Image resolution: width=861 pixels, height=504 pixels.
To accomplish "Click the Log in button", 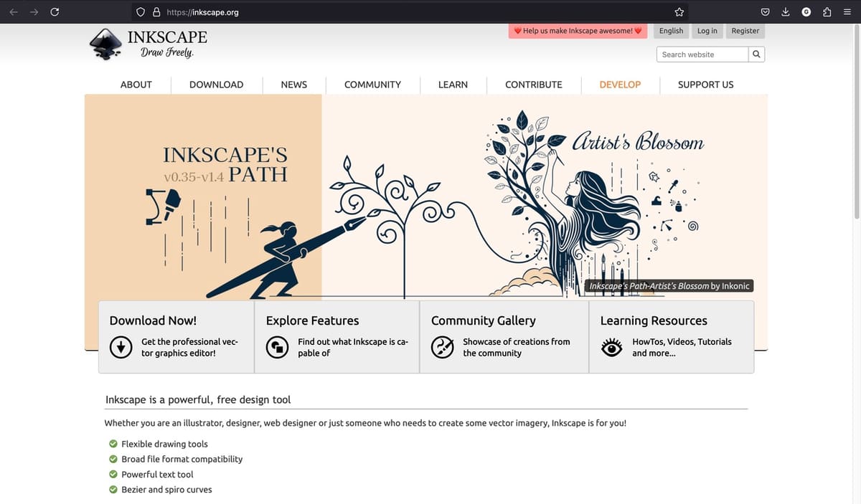I will (x=707, y=31).
